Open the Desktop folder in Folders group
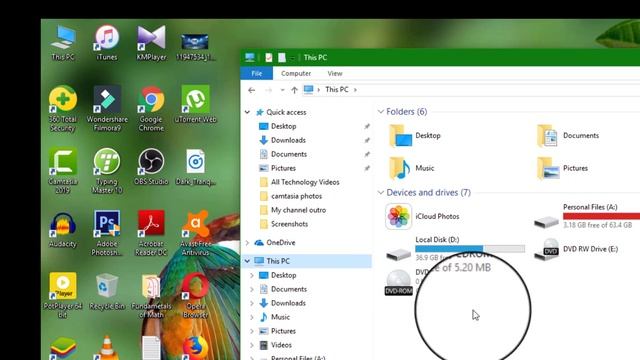The image size is (640, 360). tap(415, 136)
